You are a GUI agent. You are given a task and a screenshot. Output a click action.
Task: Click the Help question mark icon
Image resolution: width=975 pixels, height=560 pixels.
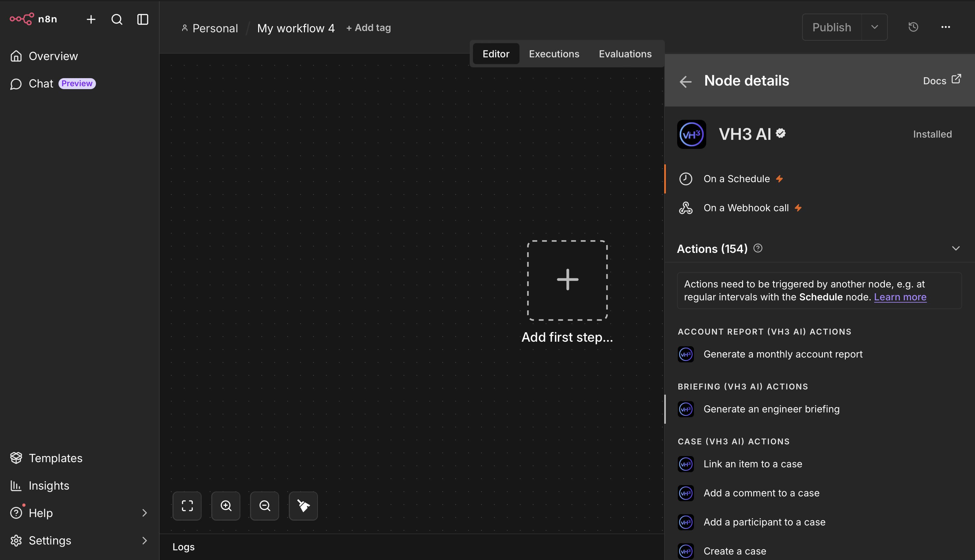[16, 513]
